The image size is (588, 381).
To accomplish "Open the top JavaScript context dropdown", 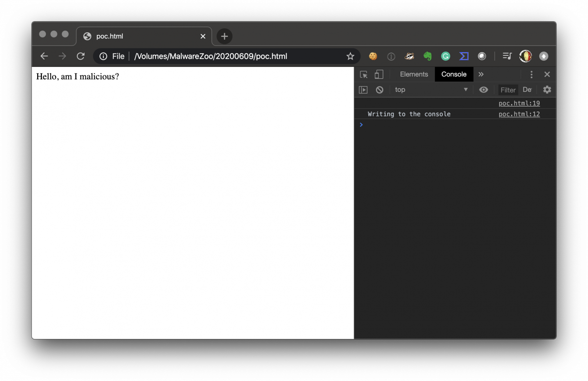I will click(431, 90).
